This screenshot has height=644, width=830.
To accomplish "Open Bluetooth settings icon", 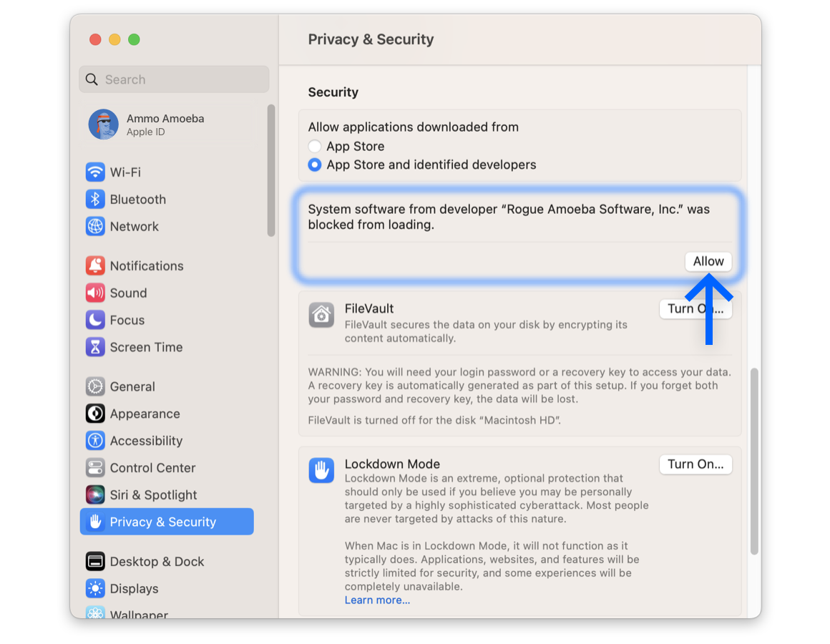I will click(95, 199).
